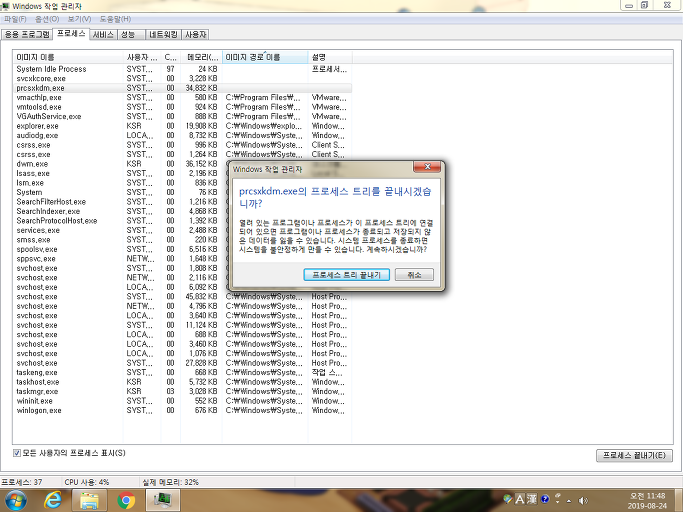The width and height of the screenshot is (683, 512).
Task: Switch to the 성능 tab
Action: 130,34
